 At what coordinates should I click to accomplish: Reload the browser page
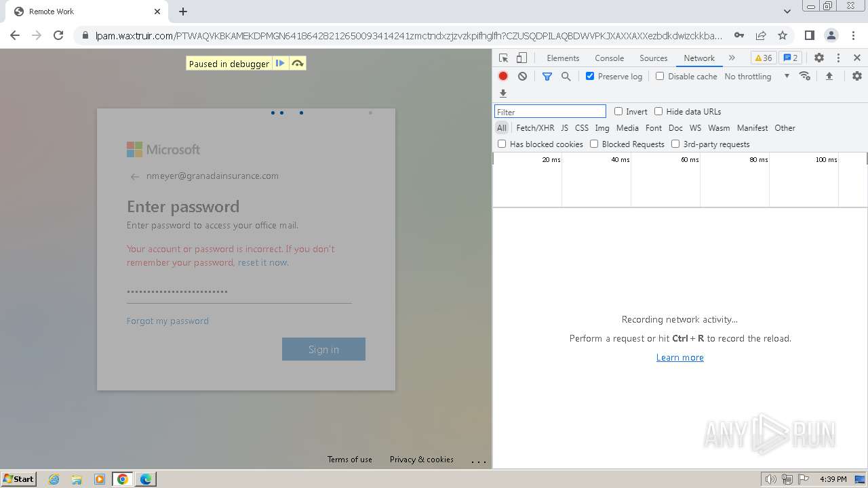[x=58, y=35]
